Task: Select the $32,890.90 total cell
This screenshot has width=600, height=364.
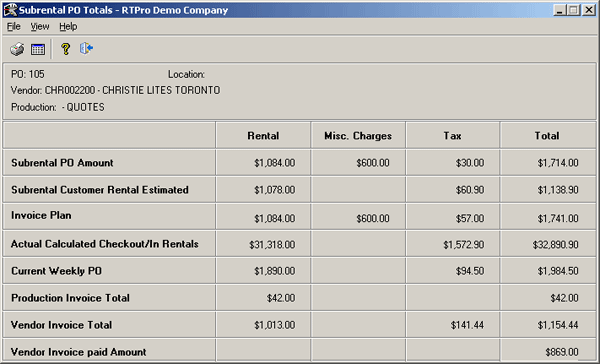Action: click(x=548, y=244)
